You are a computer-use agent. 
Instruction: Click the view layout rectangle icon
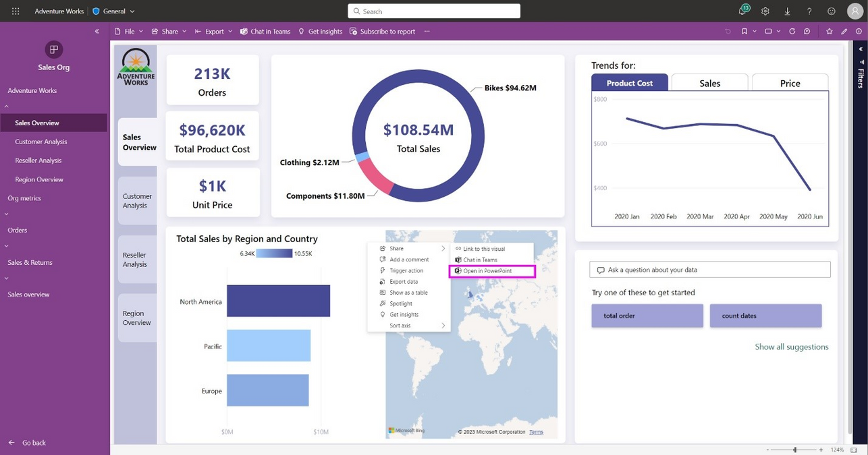[x=768, y=31]
